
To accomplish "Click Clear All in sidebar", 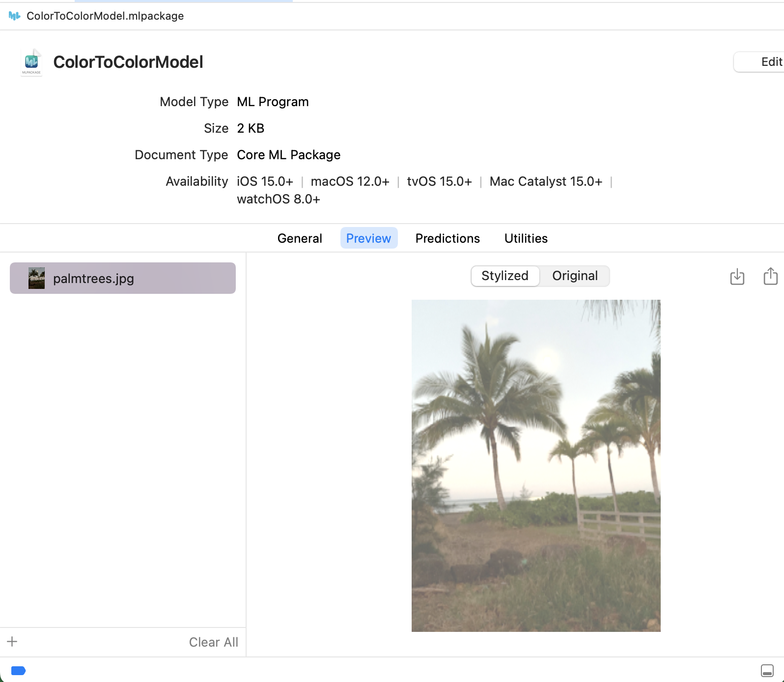I will pos(213,642).
